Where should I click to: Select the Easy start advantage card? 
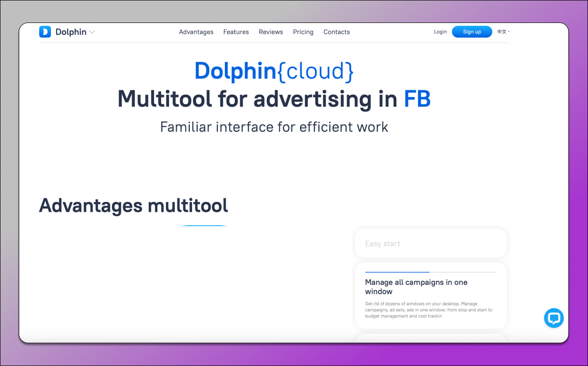point(431,243)
